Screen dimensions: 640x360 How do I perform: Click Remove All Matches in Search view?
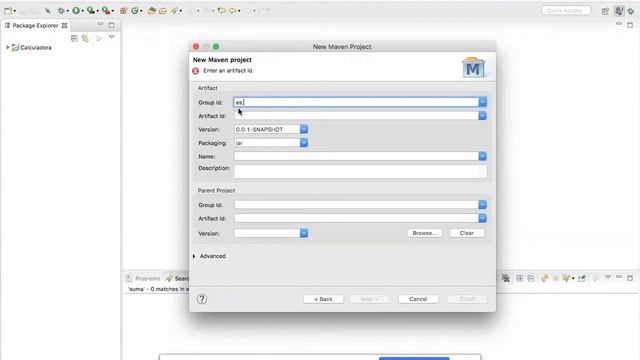[506, 278]
